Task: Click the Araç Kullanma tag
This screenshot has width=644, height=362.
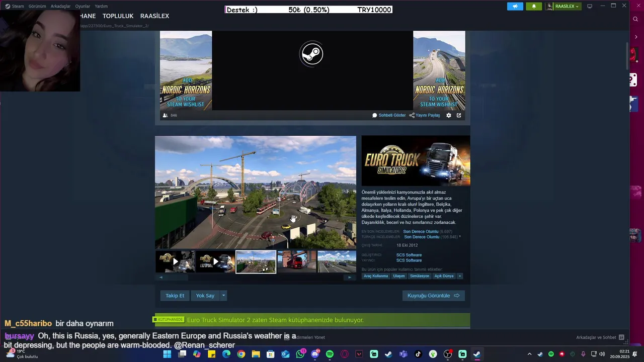Action: click(376, 276)
